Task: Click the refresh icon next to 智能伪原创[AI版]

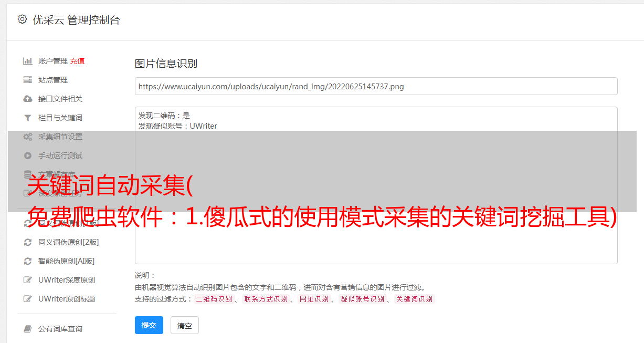Action: [x=28, y=261]
